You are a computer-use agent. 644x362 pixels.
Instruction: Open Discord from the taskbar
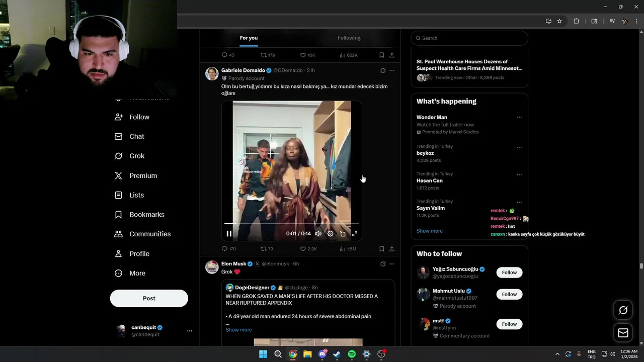point(322,354)
